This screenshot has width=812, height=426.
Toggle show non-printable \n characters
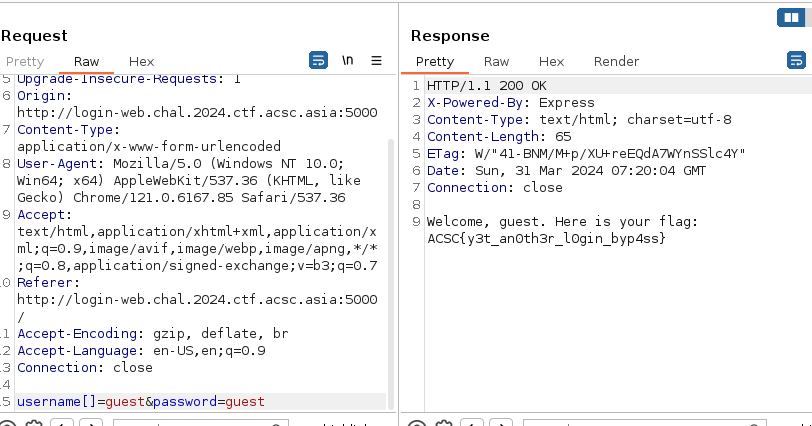click(347, 61)
